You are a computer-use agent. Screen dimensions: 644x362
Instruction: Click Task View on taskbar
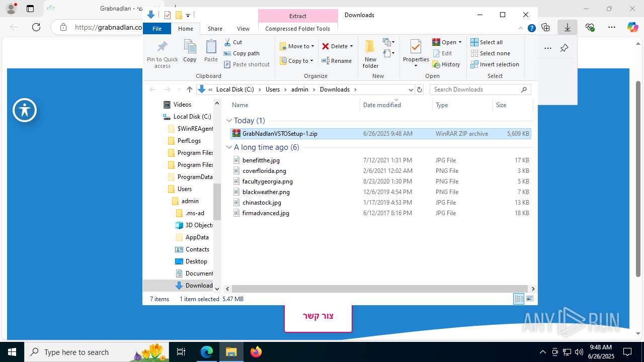coord(181,352)
